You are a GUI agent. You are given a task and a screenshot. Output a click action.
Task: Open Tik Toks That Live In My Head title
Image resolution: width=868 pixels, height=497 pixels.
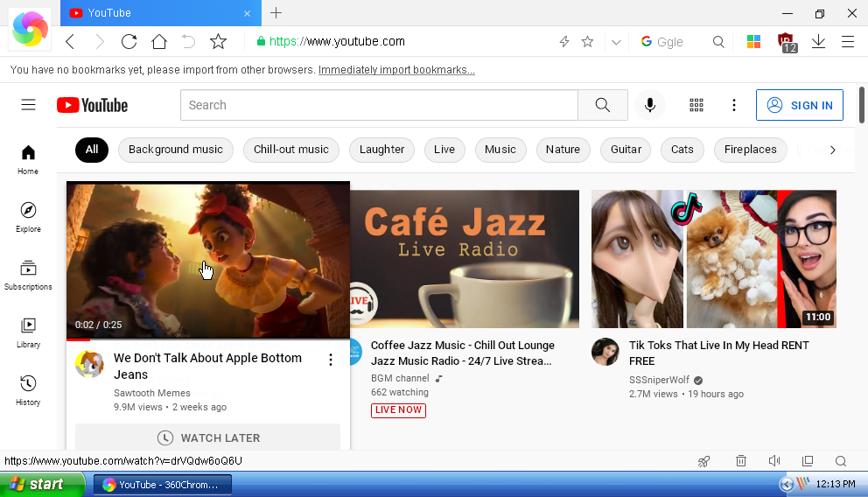[x=718, y=353]
